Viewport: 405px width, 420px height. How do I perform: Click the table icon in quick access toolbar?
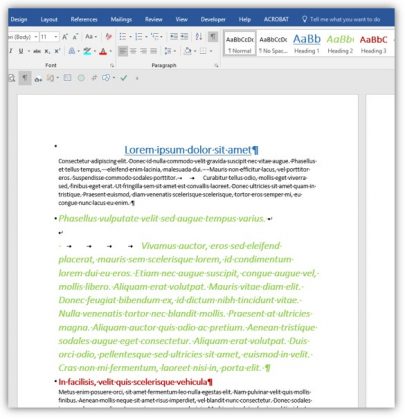click(x=68, y=78)
